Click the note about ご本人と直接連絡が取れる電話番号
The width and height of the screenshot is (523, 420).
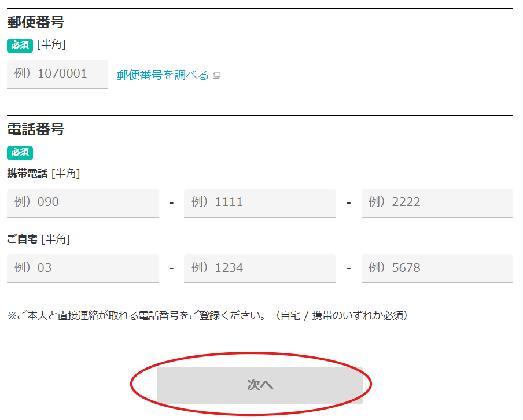coord(207,316)
